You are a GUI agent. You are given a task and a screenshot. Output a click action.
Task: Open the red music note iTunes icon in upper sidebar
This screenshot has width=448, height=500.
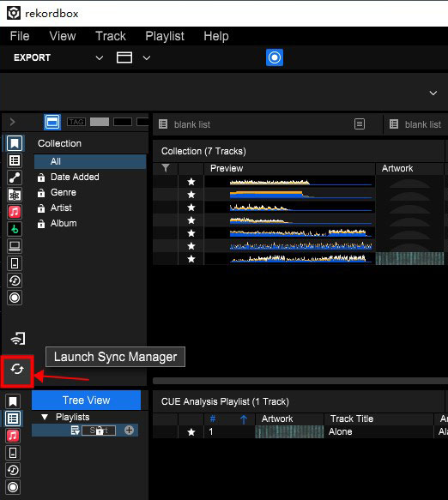click(15, 212)
